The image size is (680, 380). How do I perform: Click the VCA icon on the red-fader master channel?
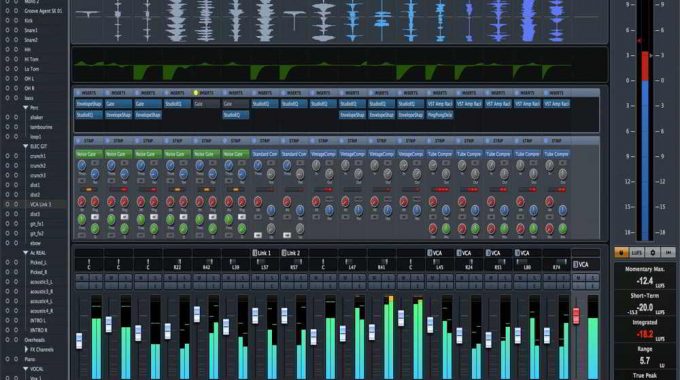pos(575,265)
